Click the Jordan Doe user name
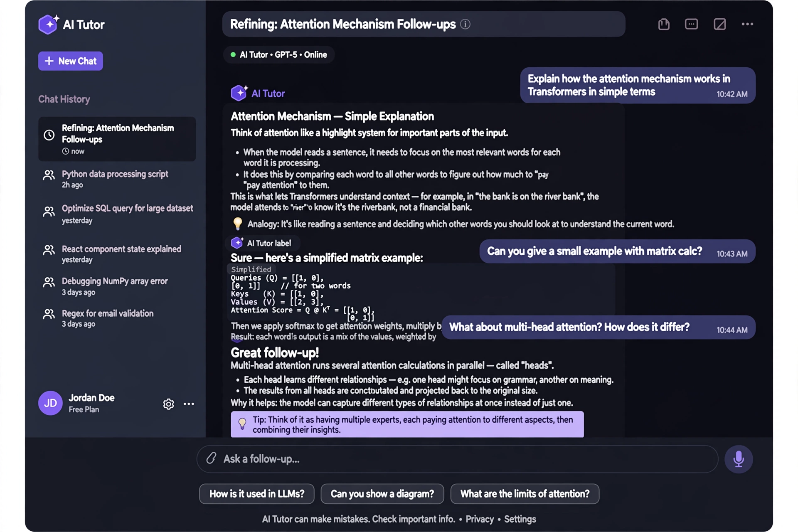The image size is (798, 532). 91,398
